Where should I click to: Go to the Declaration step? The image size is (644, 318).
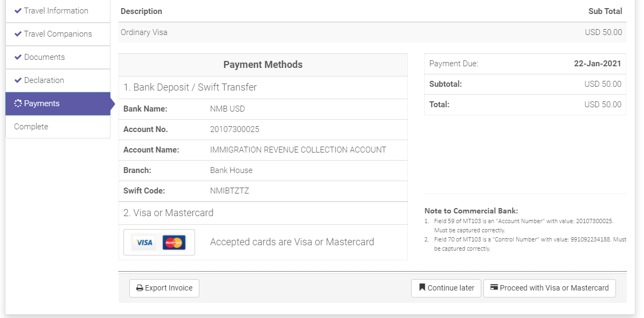[58, 80]
